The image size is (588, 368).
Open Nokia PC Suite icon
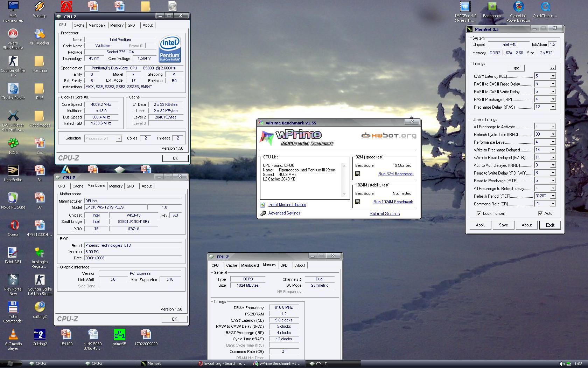tap(13, 200)
